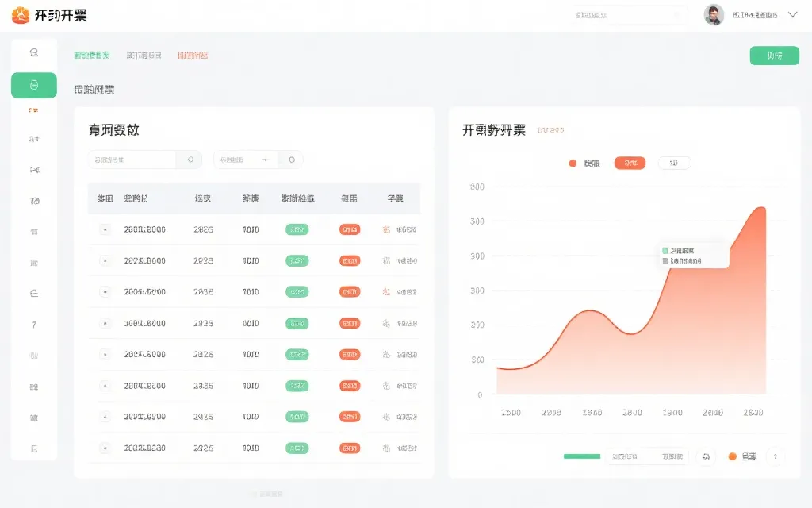Screen dimensions: 812x508
Task: Click the bottom sidebar icon
Action: [33, 448]
